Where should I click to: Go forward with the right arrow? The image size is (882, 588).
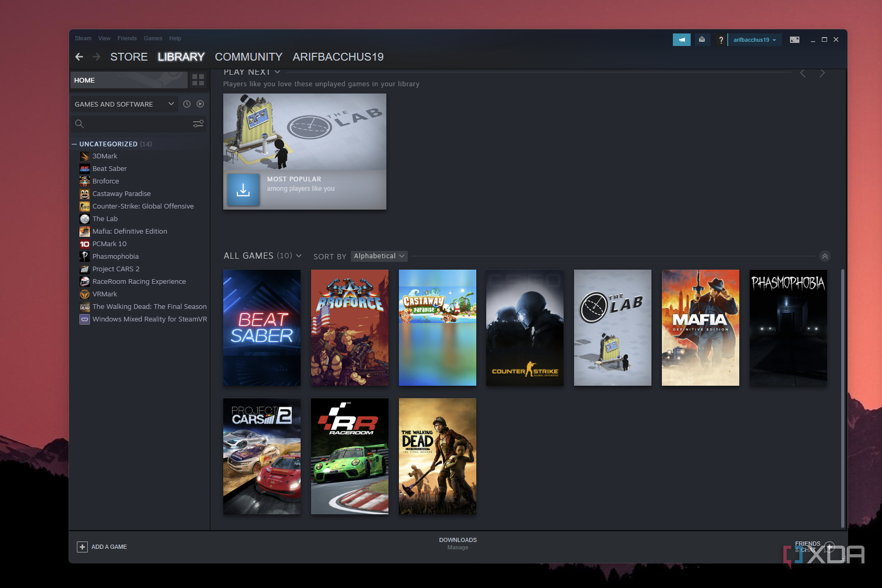pos(96,56)
